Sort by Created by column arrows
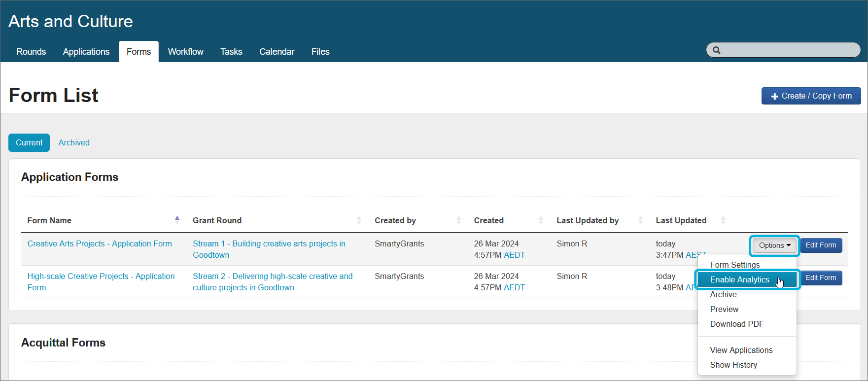The image size is (868, 381). [458, 220]
